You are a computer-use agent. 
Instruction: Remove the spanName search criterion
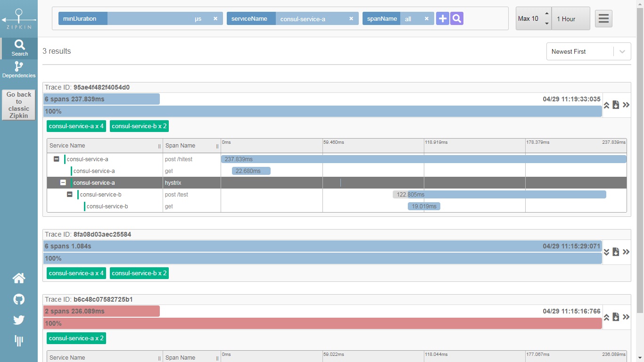(427, 19)
